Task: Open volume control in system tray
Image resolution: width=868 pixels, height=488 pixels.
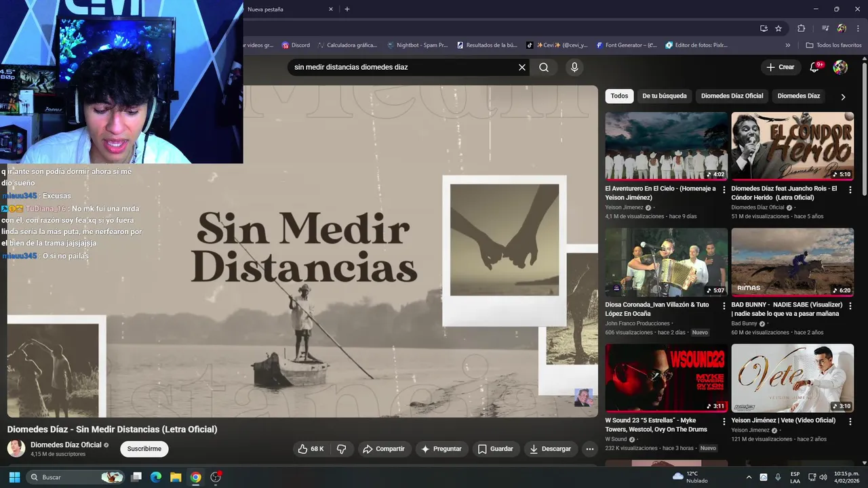Action: point(823,477)
